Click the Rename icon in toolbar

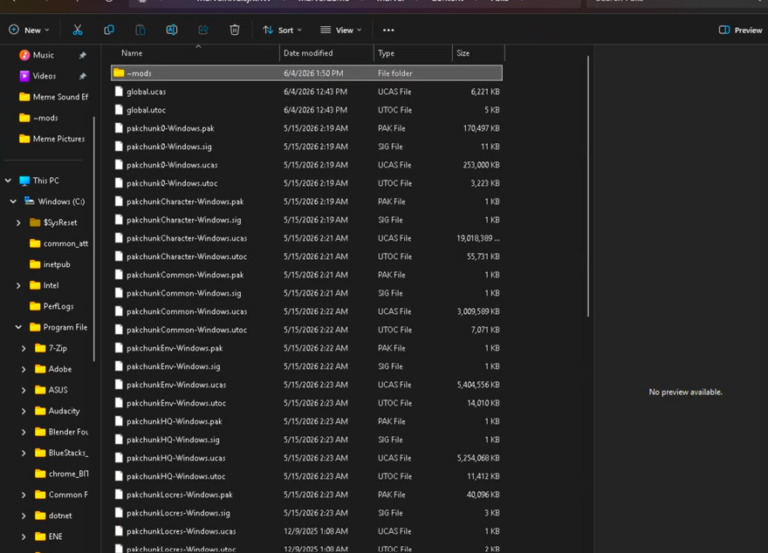point(171,30)
